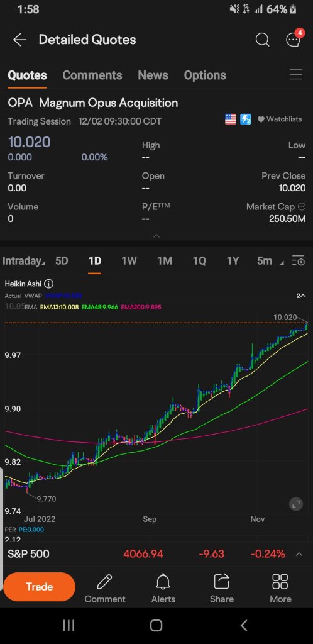This screenshot has height=644, width=313.
Task: Switch to the News tab
Action: [153, 75]
